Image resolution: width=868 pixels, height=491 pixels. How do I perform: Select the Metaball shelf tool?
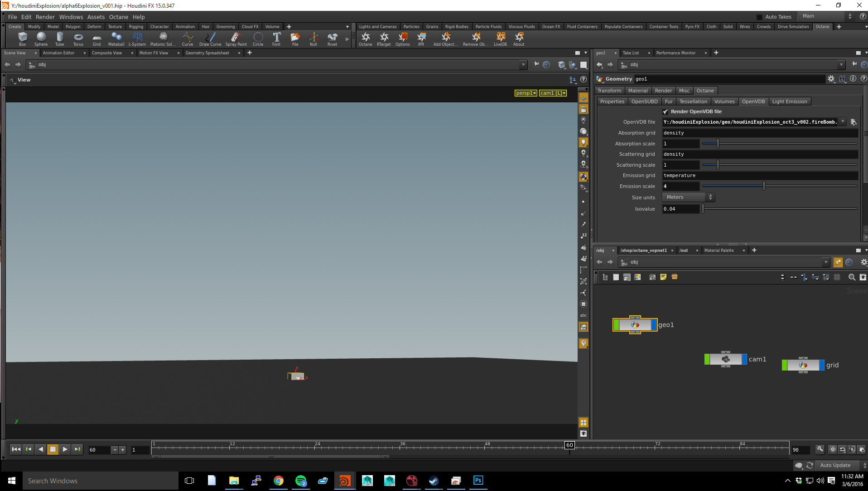click(x=116, y=39)
